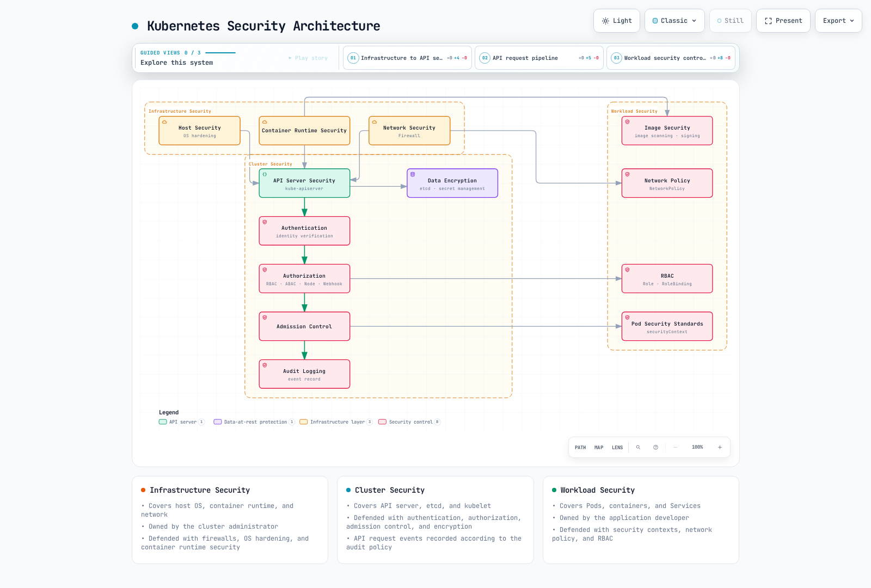Click the Workload Security card heading
Viewport: 871px width, 588px height.
point(597,490)
